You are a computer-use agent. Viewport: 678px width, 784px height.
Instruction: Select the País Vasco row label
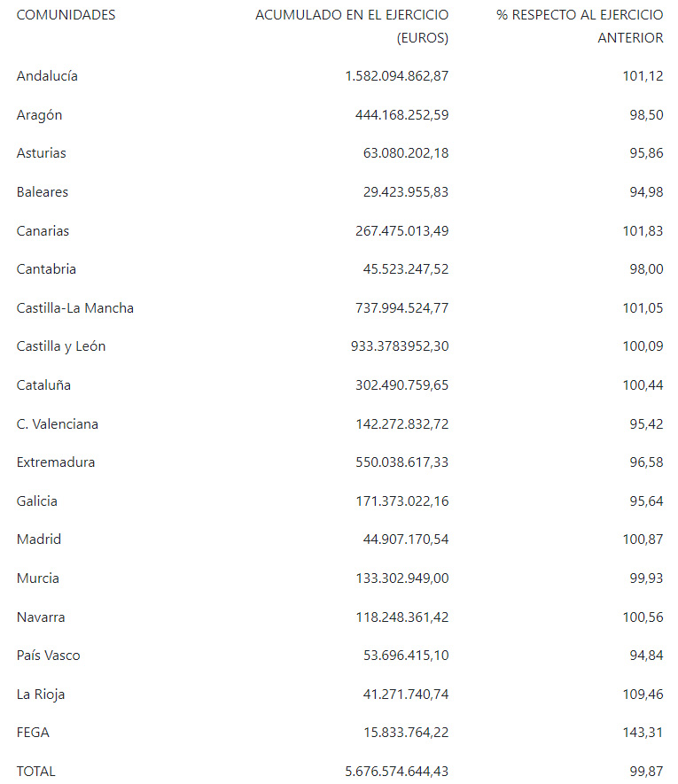pos(48,656)
